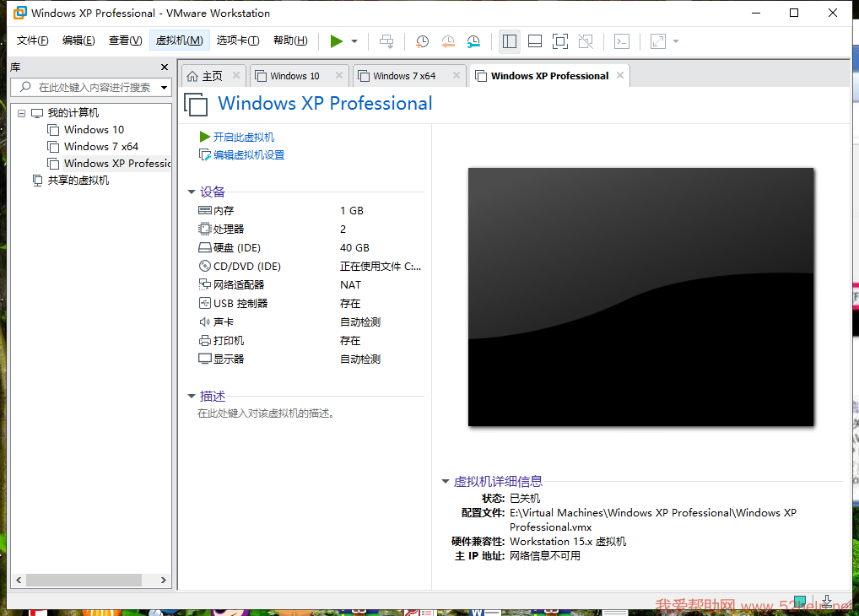The height and width of the screenshot is (616, 859).
Task: Toggle the library sidebar view
Action: pyautogui.click(x=510, y=41)
